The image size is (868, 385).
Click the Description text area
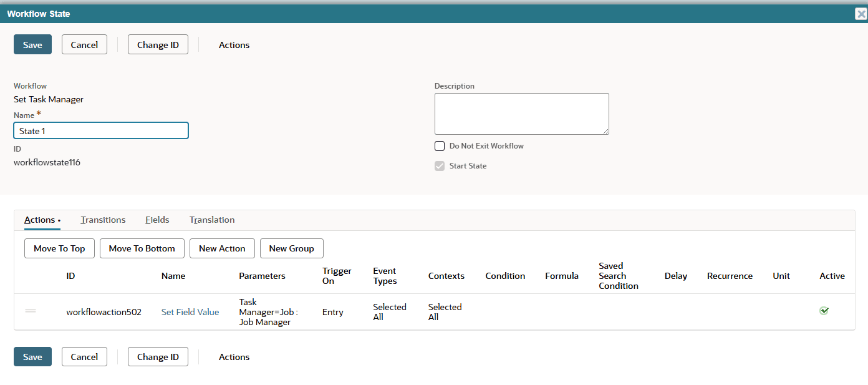(x=522, y=114)
